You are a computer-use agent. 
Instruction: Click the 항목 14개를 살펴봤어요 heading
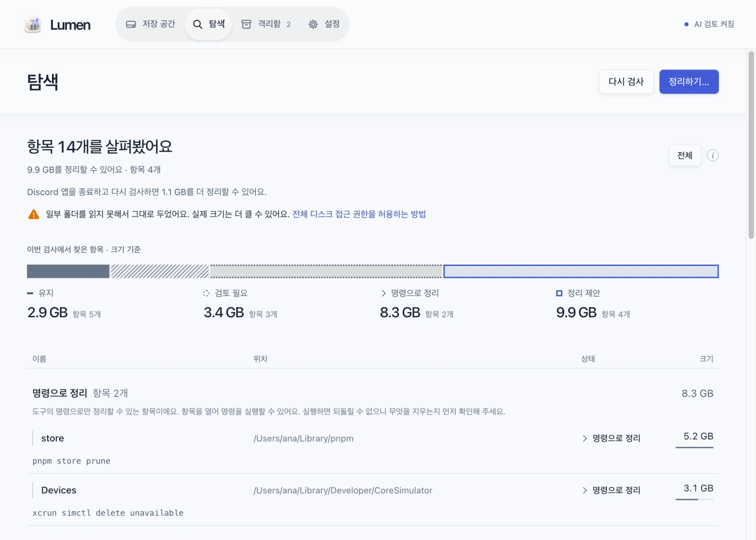(x=100, y=147)
